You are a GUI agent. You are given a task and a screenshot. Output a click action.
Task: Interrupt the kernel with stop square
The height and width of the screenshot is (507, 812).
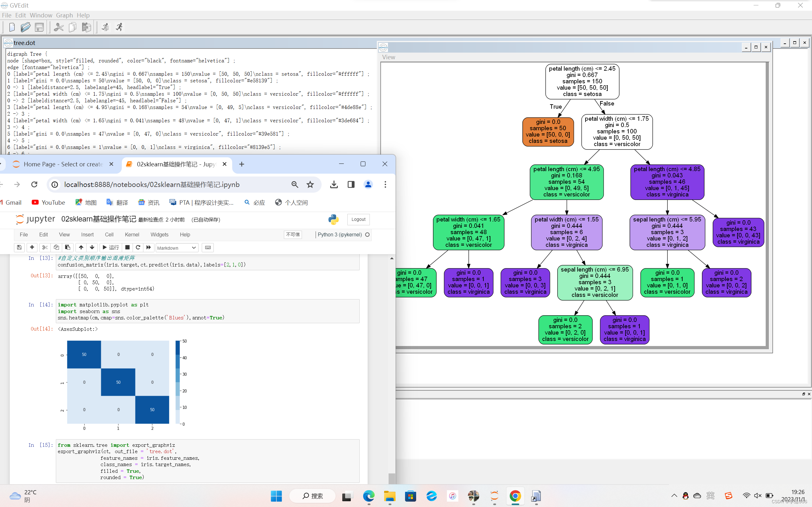pyautogui.click(x=127, y=247)
